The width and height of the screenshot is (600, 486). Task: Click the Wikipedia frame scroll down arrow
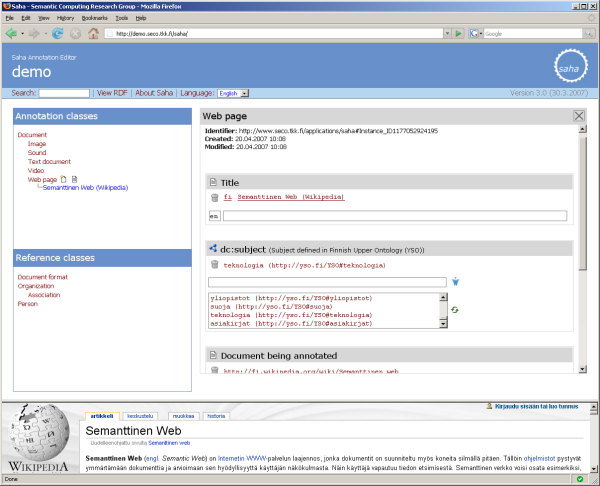coord(593,469)
